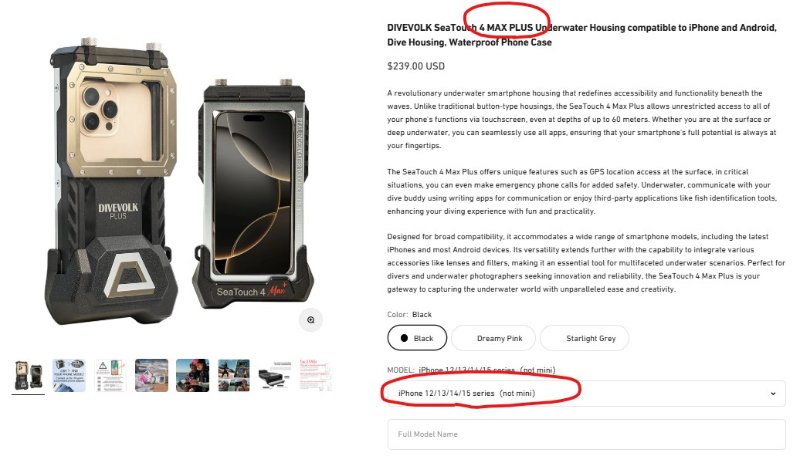Select the blue 'your phone model' thumbnail

pyautogui.click(x=69, y=375)
